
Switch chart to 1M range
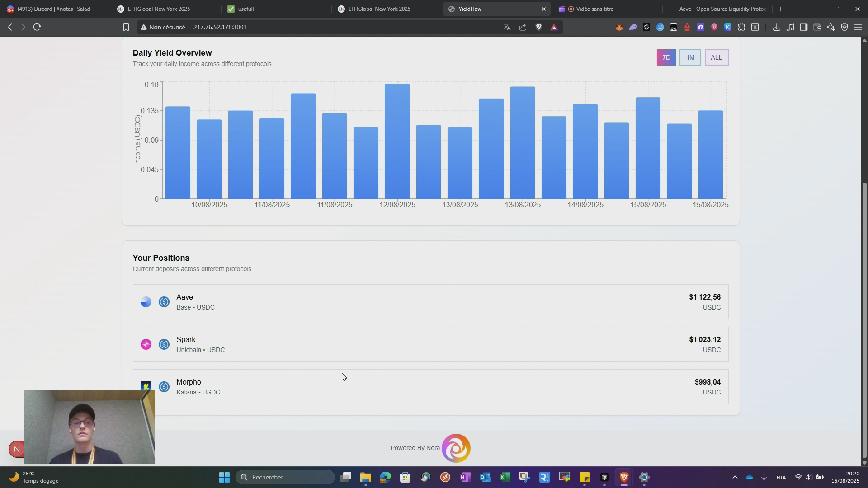click(x=690, y=57)
